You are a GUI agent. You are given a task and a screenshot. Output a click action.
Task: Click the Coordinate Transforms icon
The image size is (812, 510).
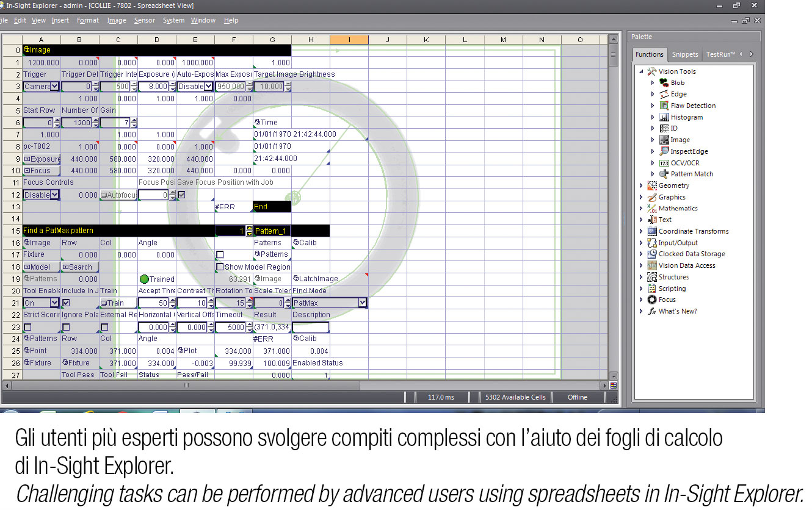(x=652, y=231)
